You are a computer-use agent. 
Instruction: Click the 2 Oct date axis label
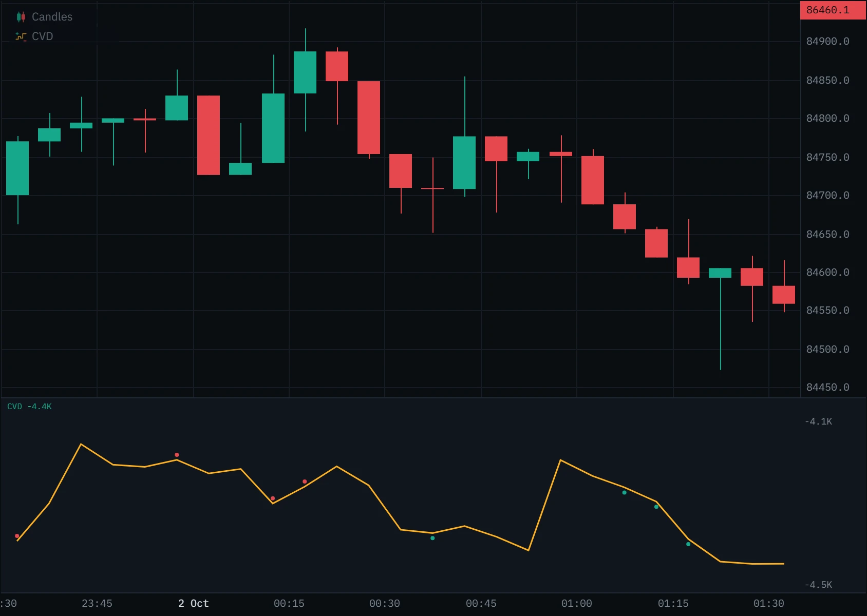[194, 603]
